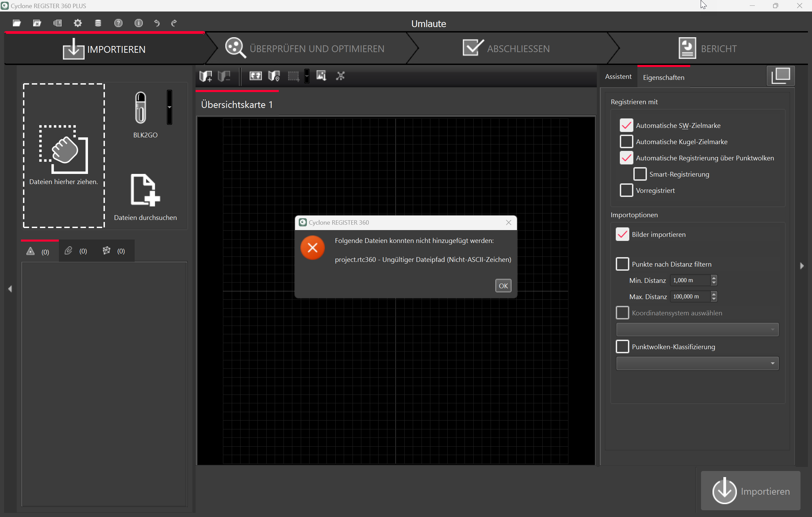Click the import image icon in map toolbar
Viewport: 812px width, 517px height.
pyautogui.click(x=321, y=76)
